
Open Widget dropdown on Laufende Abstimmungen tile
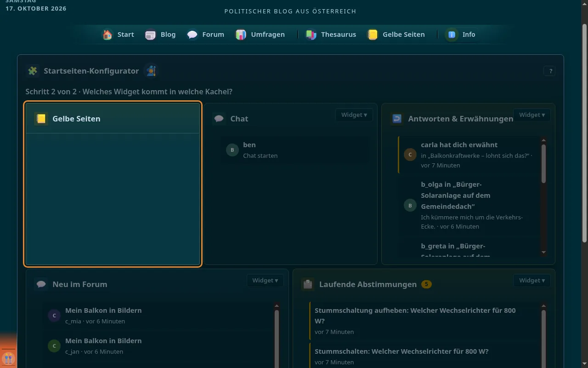532,281
